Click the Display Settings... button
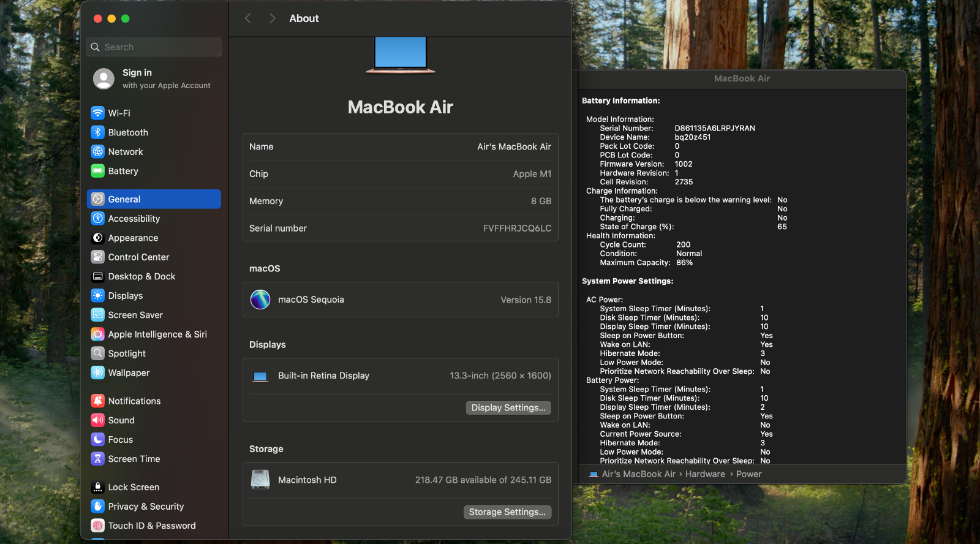The height and width of the screenshot is (544, 980). [x=508, y=408]
